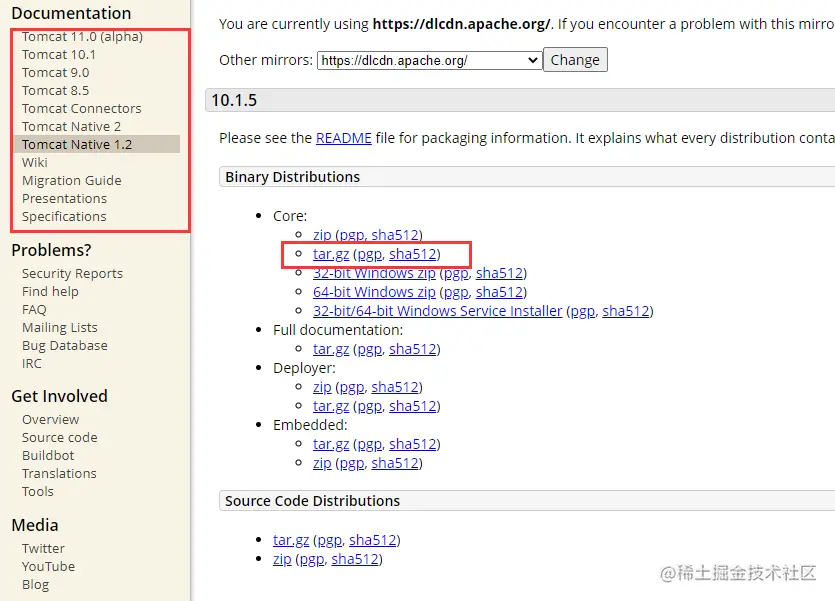This screenshot has height=601, width=835.
Task: Download source code tar.gz
Action: click(x=291, y=540)
